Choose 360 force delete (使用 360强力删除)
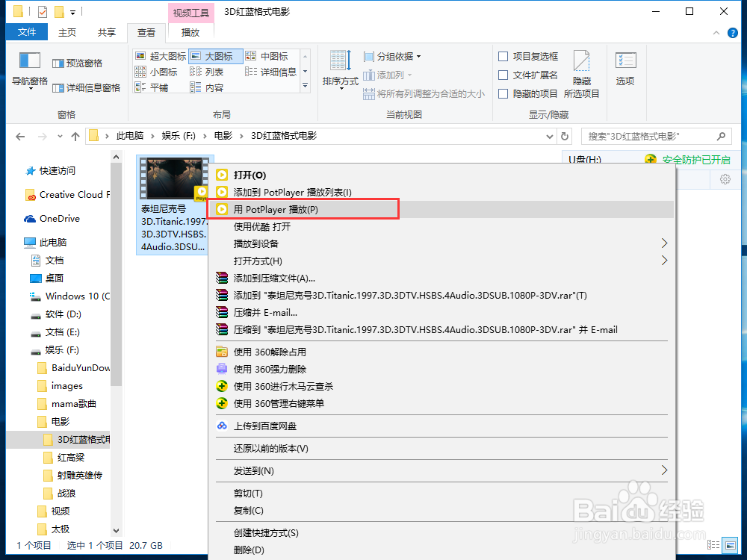 click(x=441, y=369)
